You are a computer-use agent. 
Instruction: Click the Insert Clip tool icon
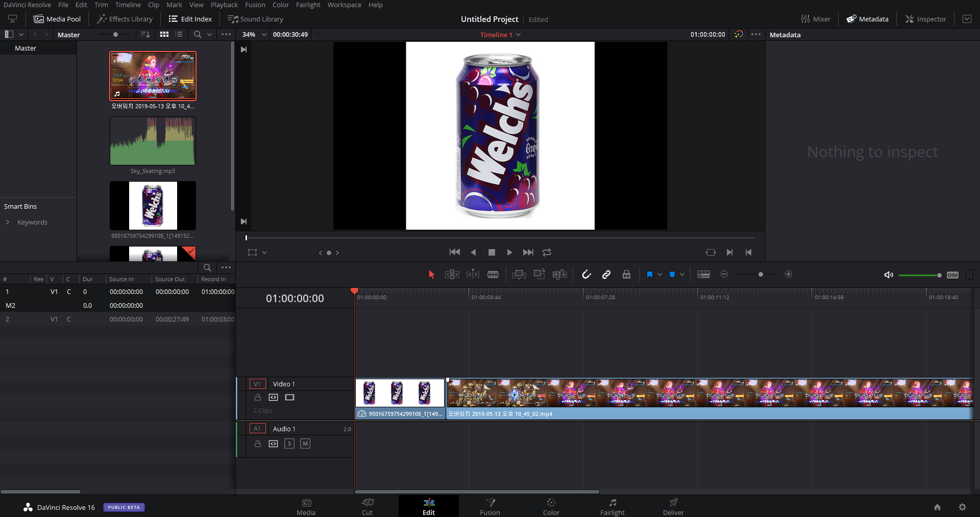tap(519, 275)
